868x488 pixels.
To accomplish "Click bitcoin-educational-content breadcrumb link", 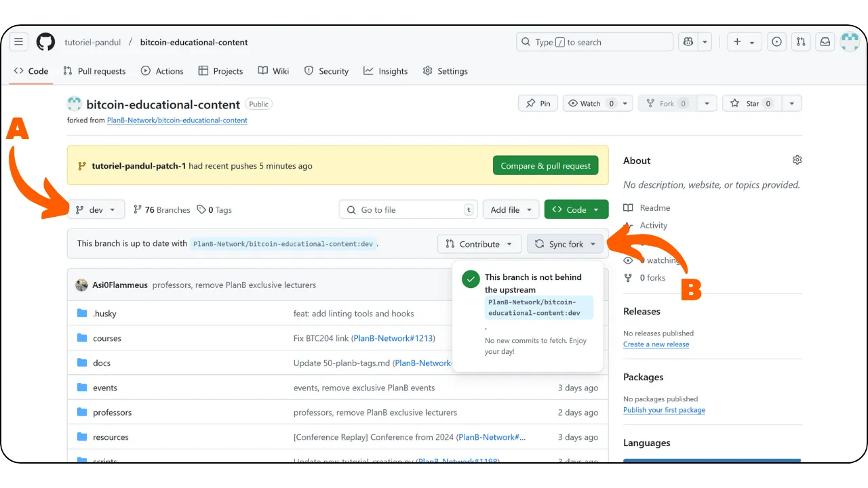I will [194, 42].
